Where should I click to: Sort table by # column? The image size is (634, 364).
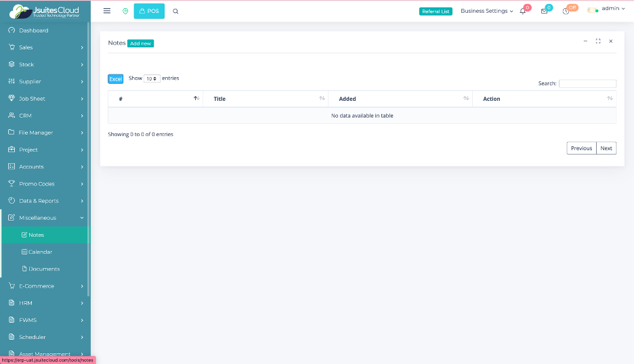[x=155, y=99]
